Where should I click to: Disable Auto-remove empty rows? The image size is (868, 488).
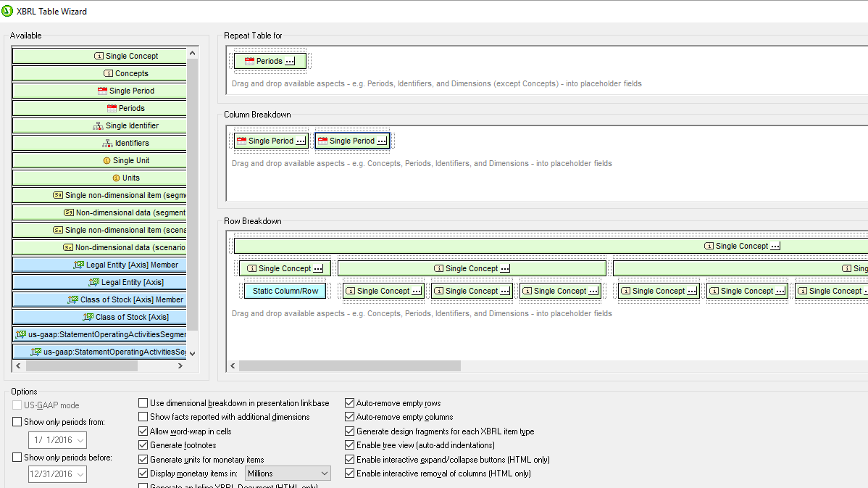349,403
